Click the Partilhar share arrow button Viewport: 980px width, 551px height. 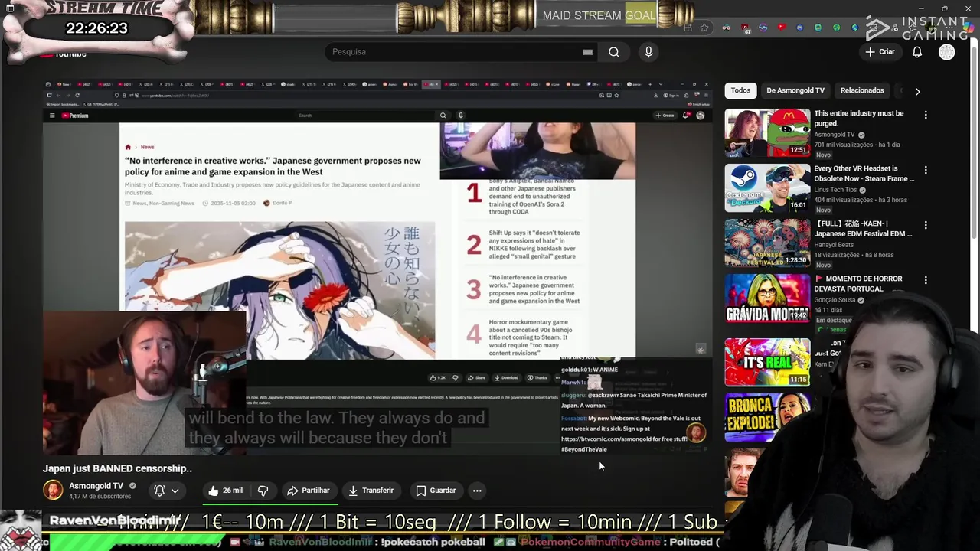[x=308, y=491]
